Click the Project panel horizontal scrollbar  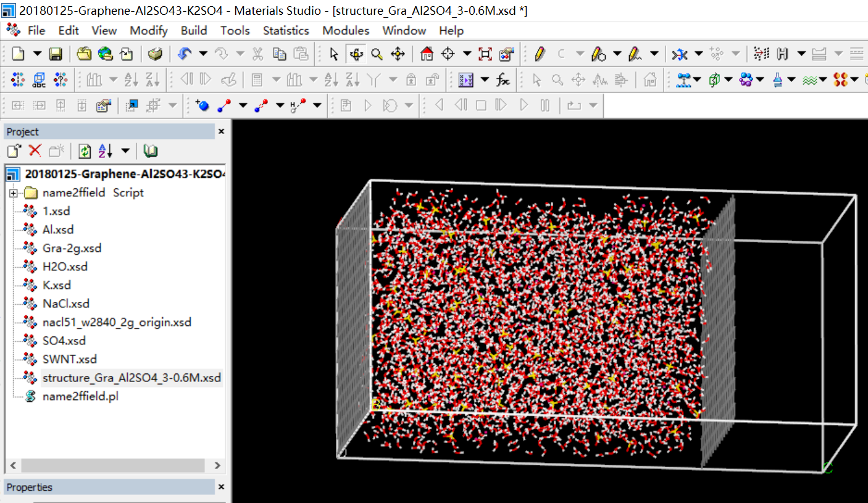click(x=114, y=465)
